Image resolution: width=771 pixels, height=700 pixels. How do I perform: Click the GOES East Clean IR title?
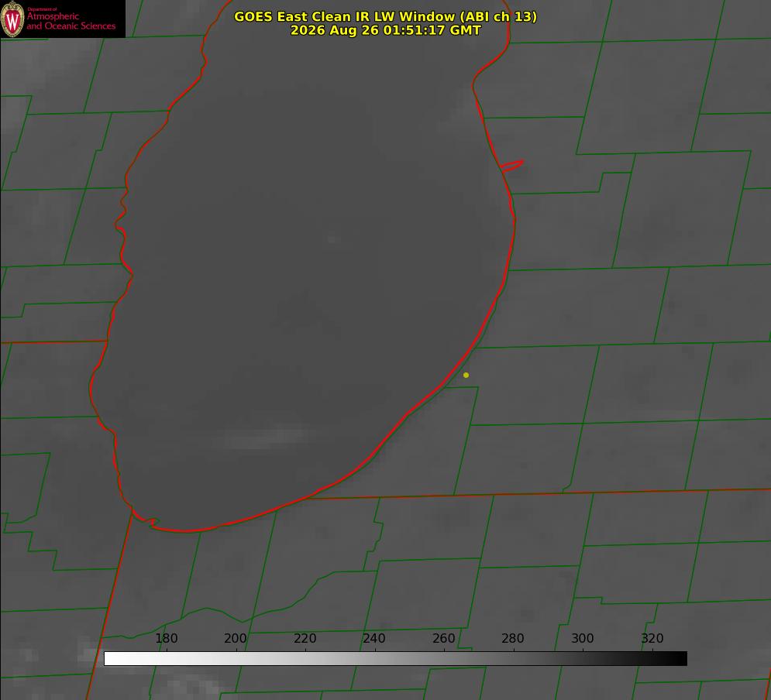tap(385, 16)
